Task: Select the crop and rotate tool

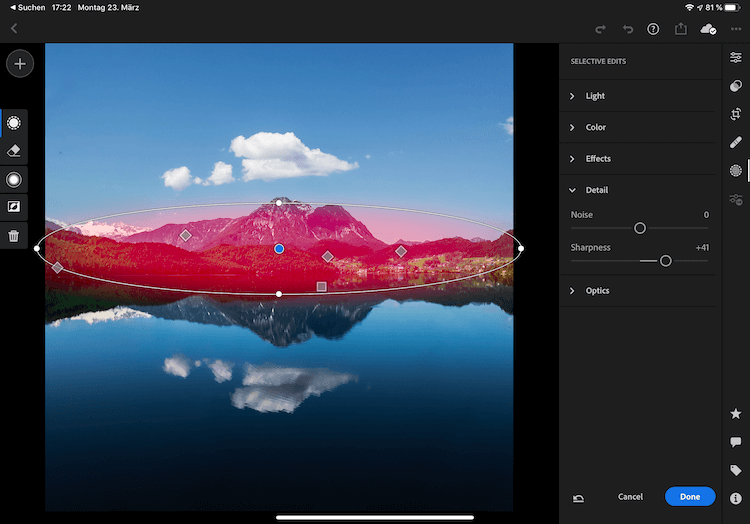Action: click(736, 114)
